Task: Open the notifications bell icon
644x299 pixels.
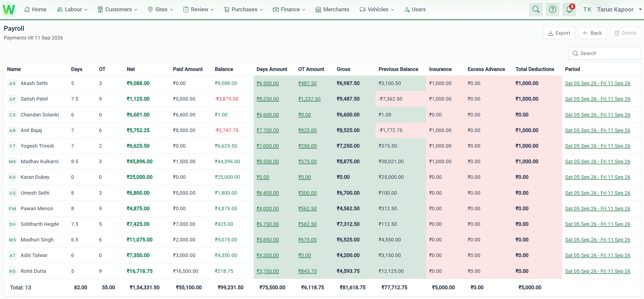Action: (x=569, y=10)
